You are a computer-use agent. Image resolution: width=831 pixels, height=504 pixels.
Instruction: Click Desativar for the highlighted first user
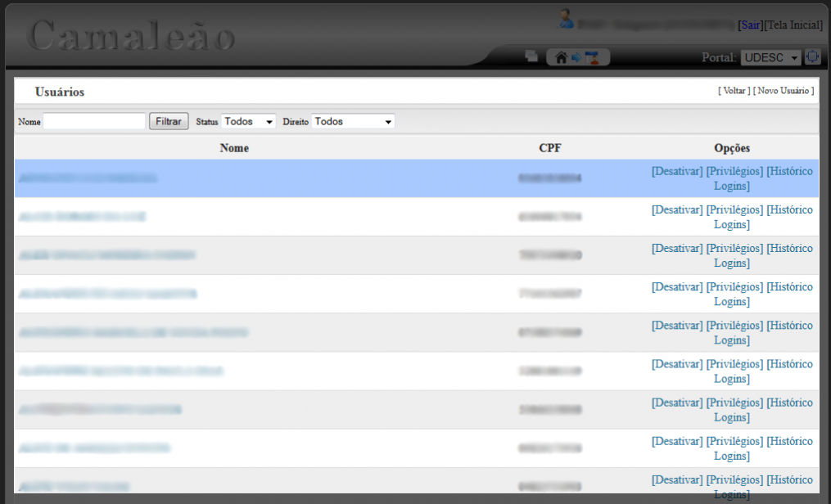tap(676, 171)
